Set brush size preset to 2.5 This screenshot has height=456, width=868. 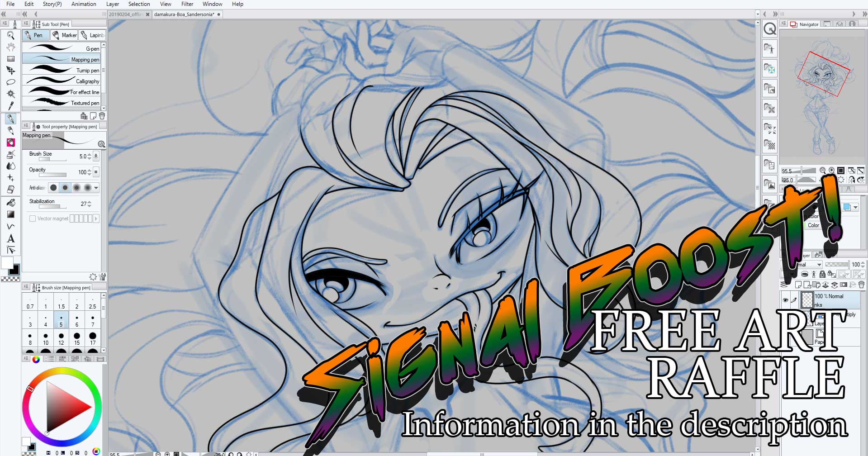coord(92,302)
